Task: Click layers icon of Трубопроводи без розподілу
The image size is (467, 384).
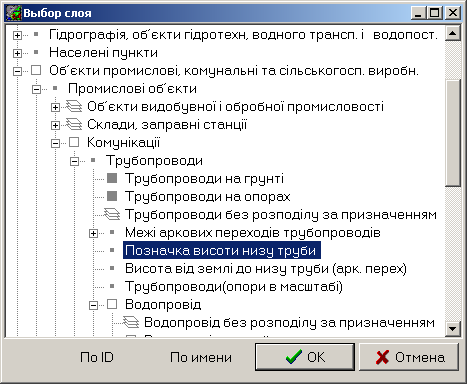Action: (x=112, y=214)
